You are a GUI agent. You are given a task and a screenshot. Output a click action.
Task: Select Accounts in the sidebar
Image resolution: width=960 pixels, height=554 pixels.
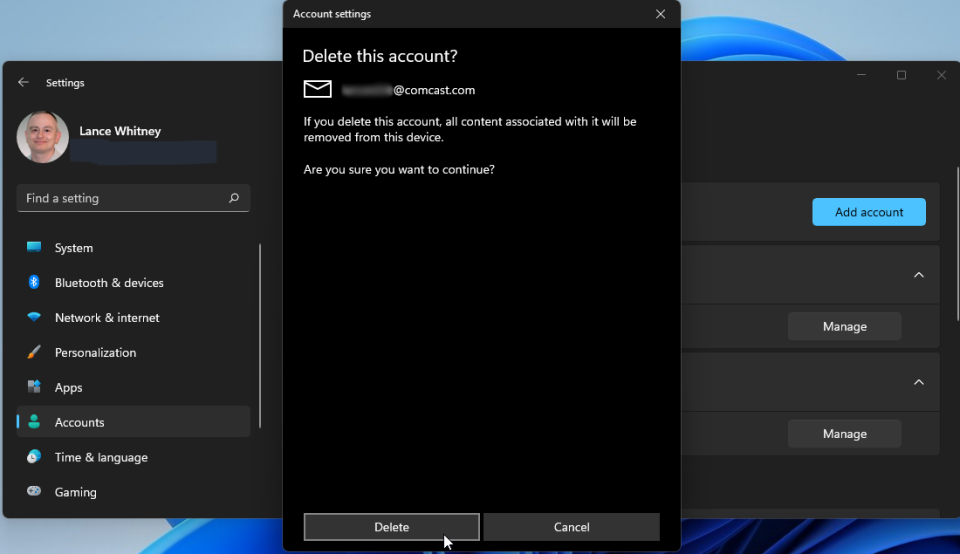(133, 422)
